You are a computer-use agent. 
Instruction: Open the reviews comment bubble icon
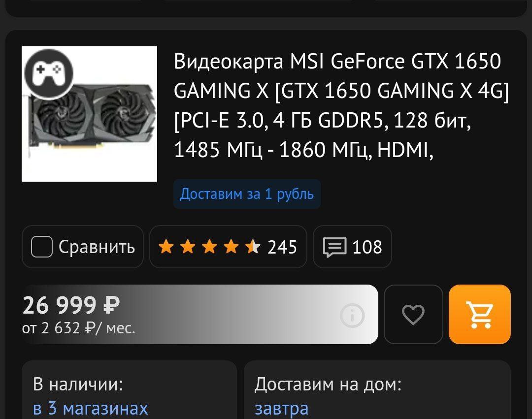(x=334, y=247)
